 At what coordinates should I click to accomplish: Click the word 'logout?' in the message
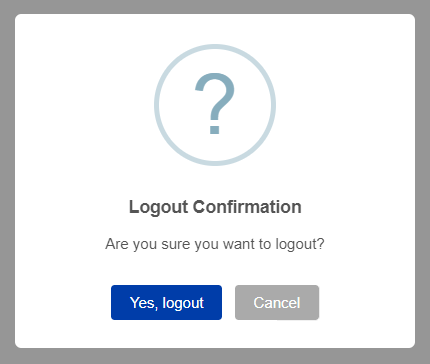pyautogui.click(x=300, y=244)
